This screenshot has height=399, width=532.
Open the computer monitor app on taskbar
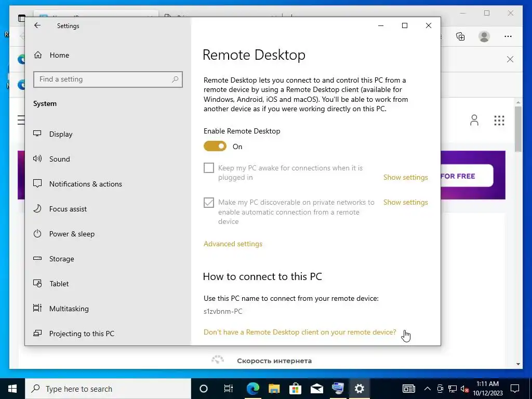pos(338,389)
